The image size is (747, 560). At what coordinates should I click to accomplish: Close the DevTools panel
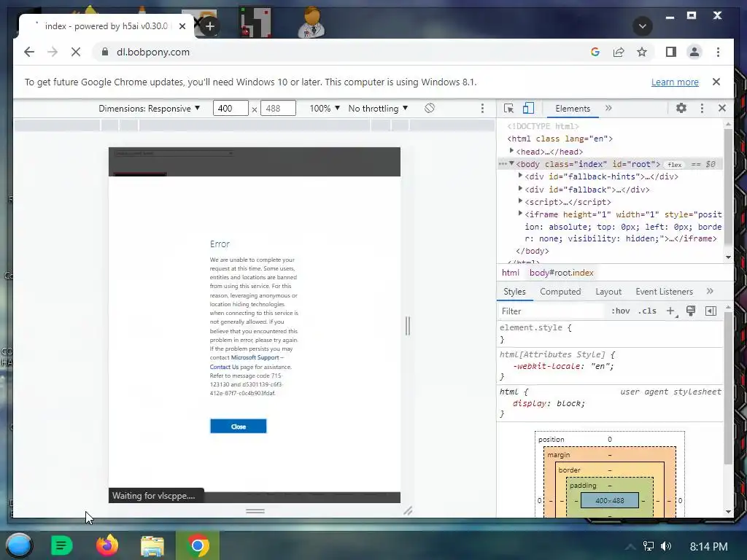[722, 108]
